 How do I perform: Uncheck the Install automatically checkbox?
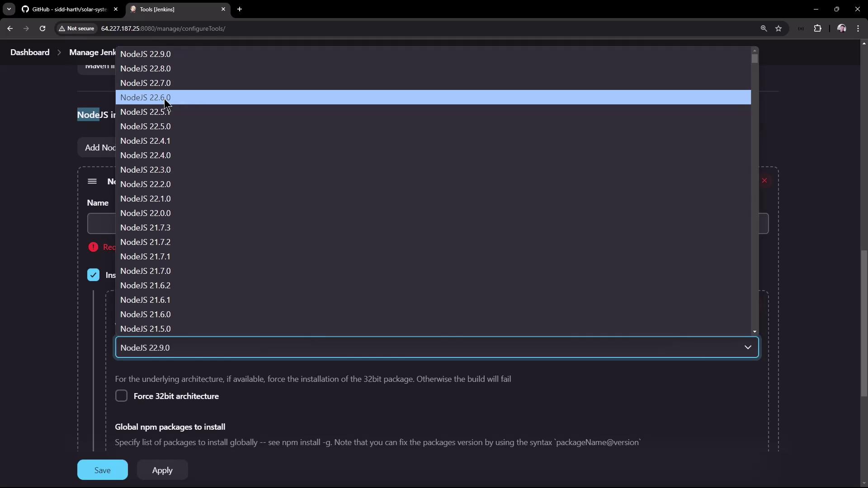(x=93, y=275)
